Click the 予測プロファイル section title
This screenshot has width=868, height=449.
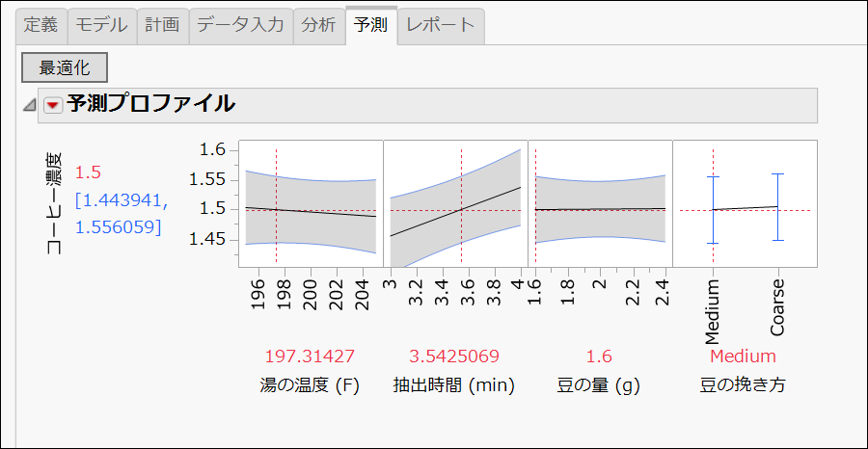(150, 103)
